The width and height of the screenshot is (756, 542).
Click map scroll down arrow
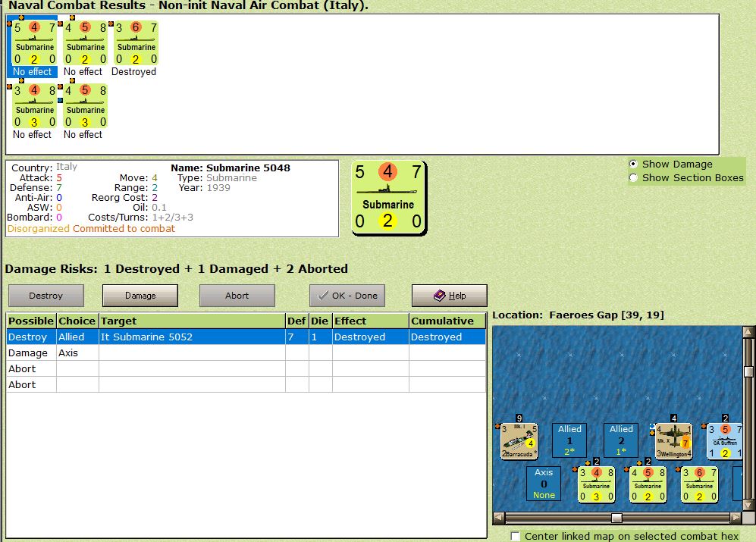748,506
